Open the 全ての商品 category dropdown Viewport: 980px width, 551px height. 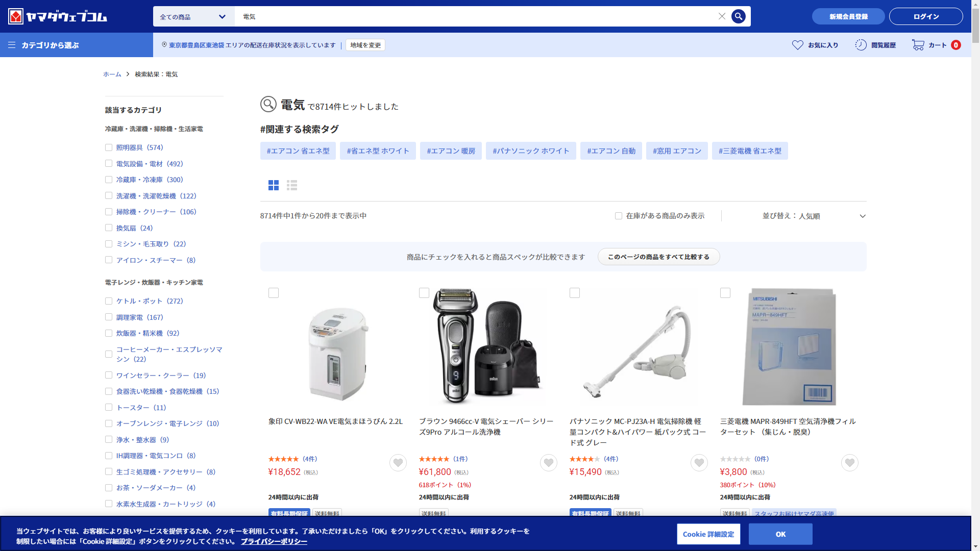click(193, 17)
